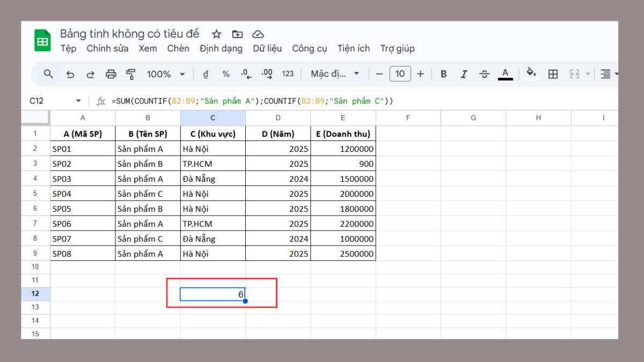Open the text color picker

point(505,74)
